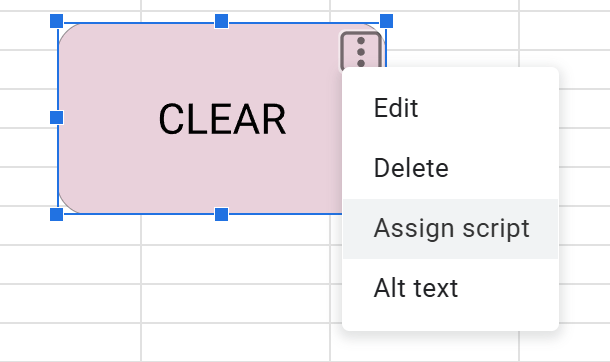Click the pink fill left of CLEAR text
This screenshot has width=610, height=362.
107,119
